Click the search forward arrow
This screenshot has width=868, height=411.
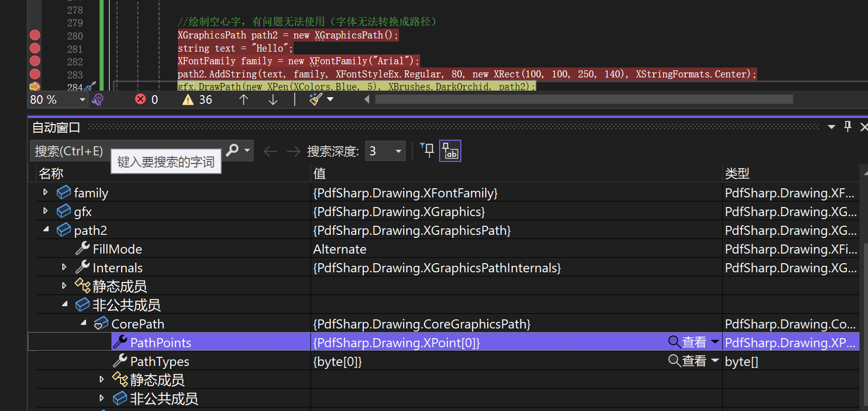[x=294, y=151]
